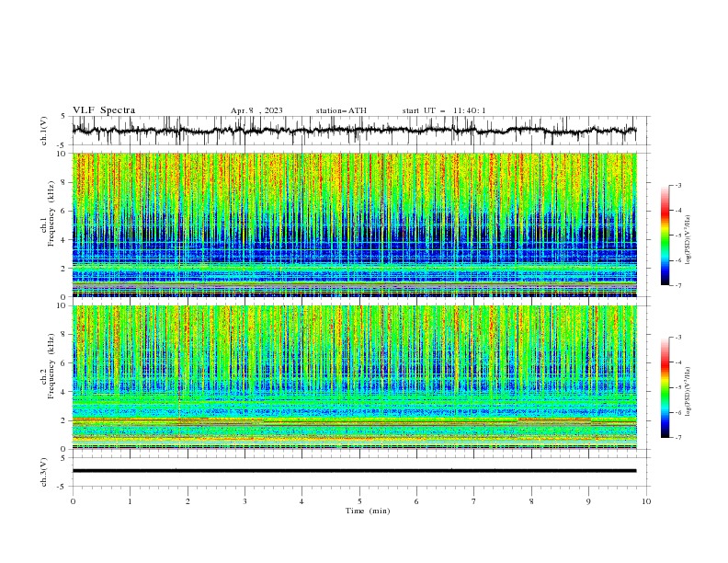Click the "ch.3(V)" axis label
Image resolution: width=728 pixels, height=563 pixels.
(44, 472)
